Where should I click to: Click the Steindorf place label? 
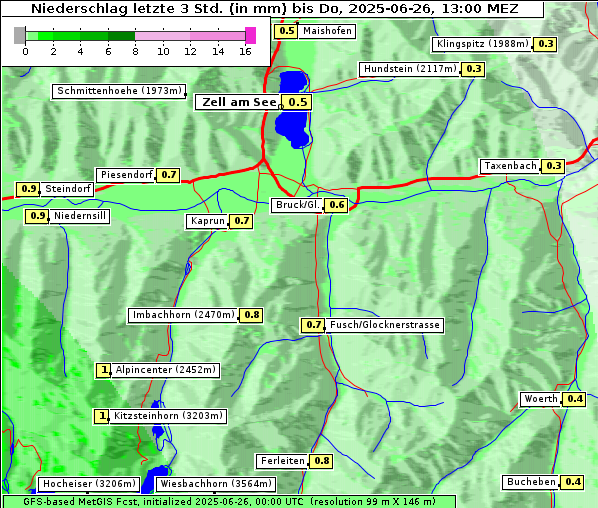68,189
